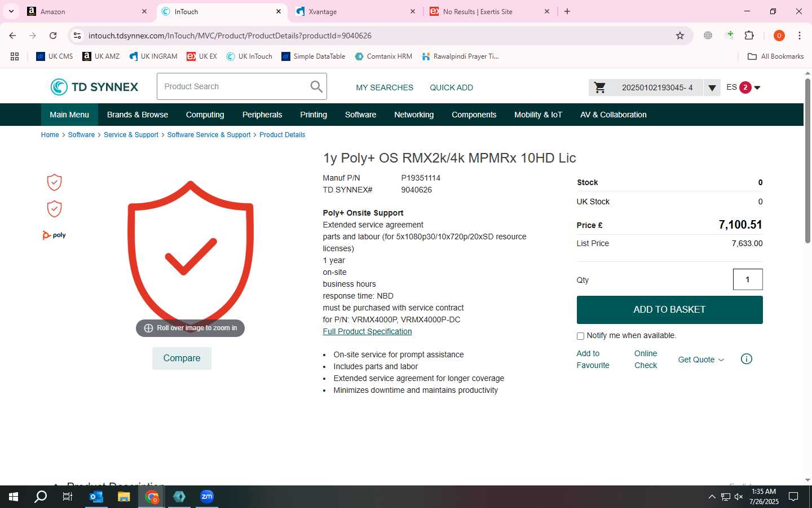Click the first shield thumbnail image
Screen dimensions: 812x508
click(x=54, y=182)
